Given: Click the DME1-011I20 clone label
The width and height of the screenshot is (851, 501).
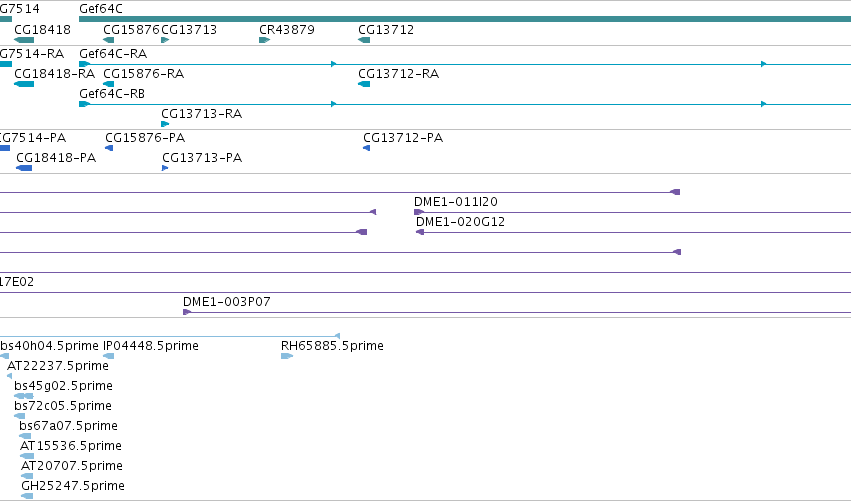Looking at the screenshot, I should point(456,201).
